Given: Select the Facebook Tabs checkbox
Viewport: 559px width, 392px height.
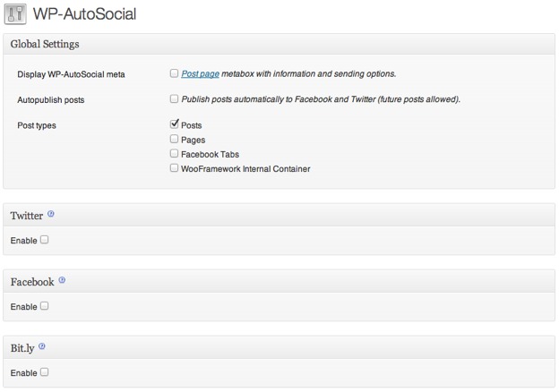Looking at the screenshot, I should pos(174,154).
